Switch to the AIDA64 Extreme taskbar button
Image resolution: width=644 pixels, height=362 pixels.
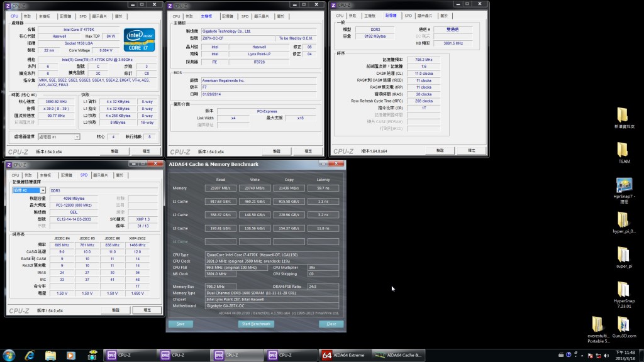(x=344, y=355)
